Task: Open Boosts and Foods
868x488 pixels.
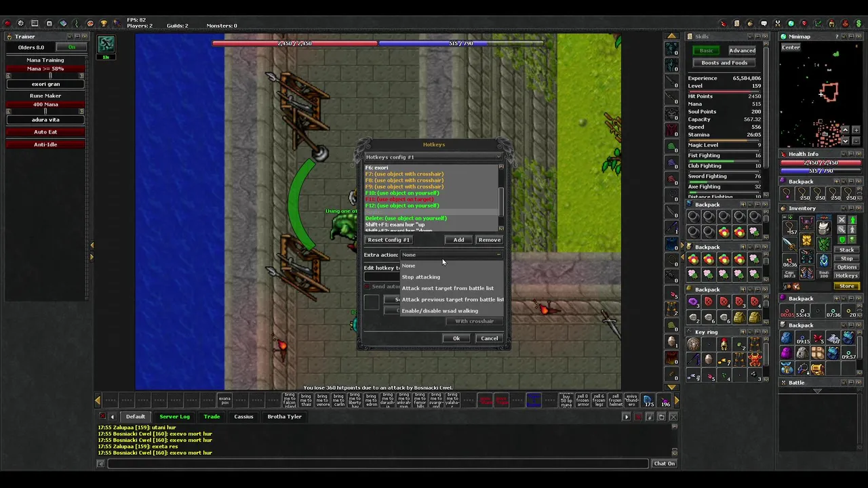Action: (724, 63)
